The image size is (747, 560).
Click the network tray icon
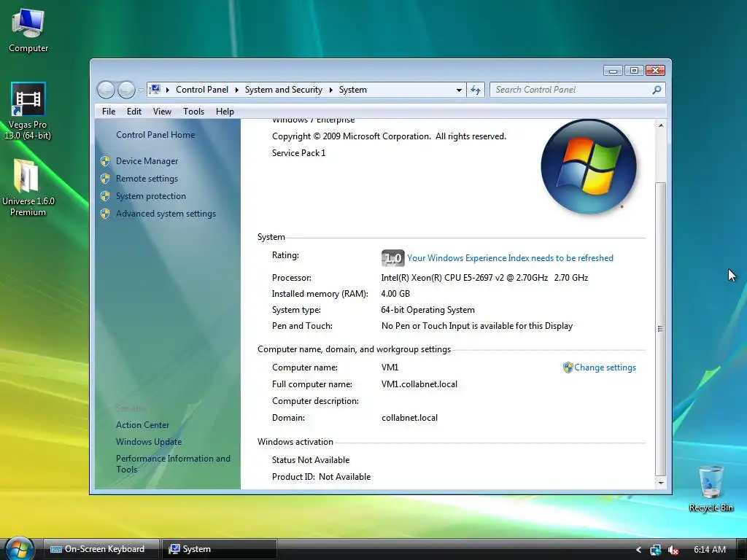coord(656,550)
